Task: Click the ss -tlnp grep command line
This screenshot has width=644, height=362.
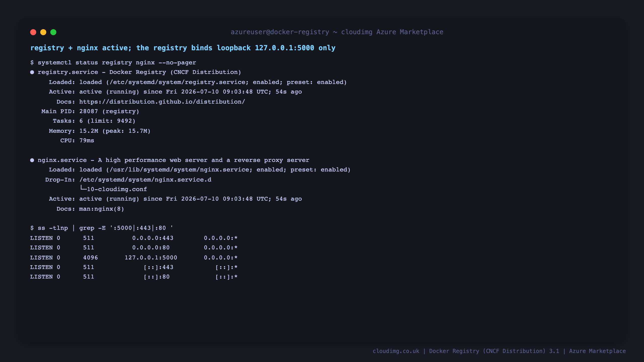Action: (102, 228)
